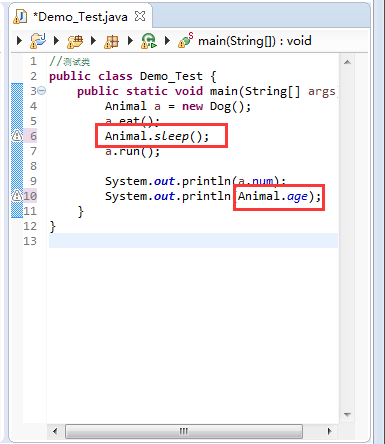Click warning marker on line 10
Viewport: 385px width, 444px height.
[17, 196]
